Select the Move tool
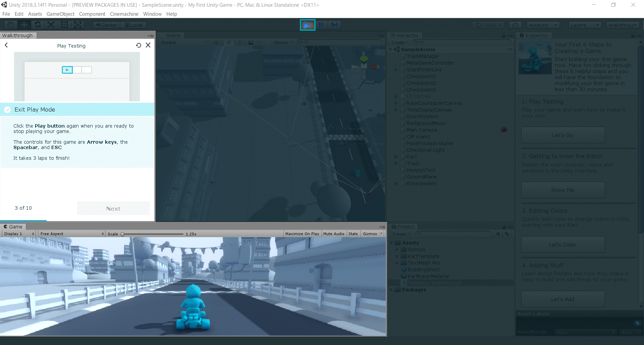The image size is (644, 345). (24, 25)
